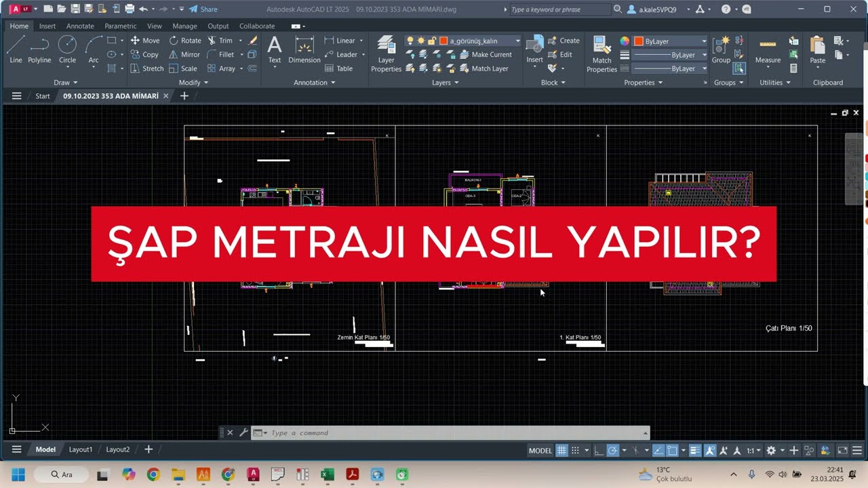Select the Arc tool
Screen dimensions: 868x488
94,49
